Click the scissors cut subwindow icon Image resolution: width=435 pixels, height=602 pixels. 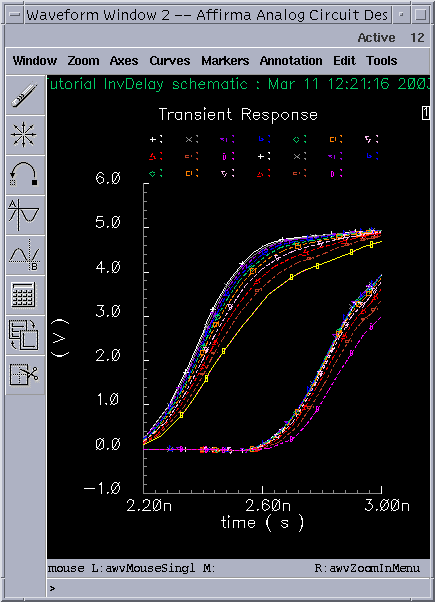(x=25, y=375)
